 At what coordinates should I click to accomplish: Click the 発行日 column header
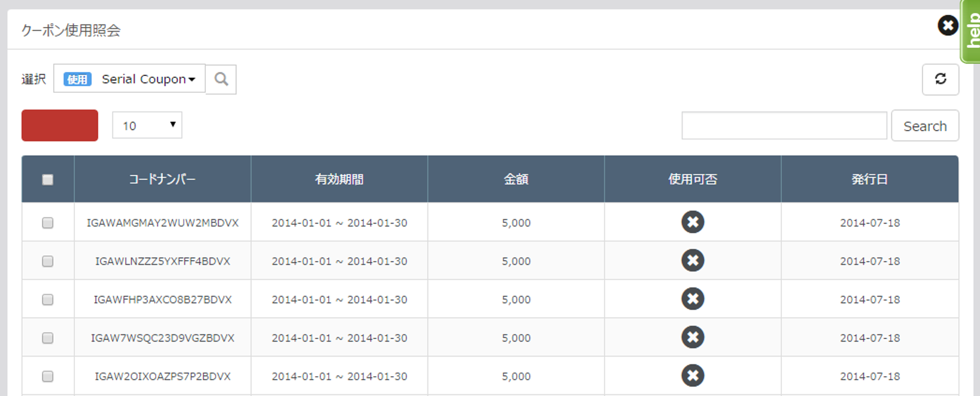[x=869, y=179]
